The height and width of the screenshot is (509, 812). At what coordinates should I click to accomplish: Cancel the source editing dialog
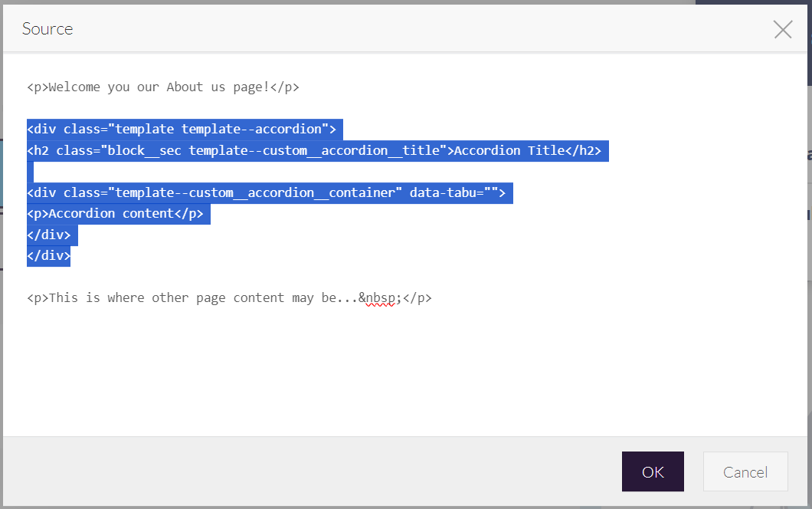point(745,471)
